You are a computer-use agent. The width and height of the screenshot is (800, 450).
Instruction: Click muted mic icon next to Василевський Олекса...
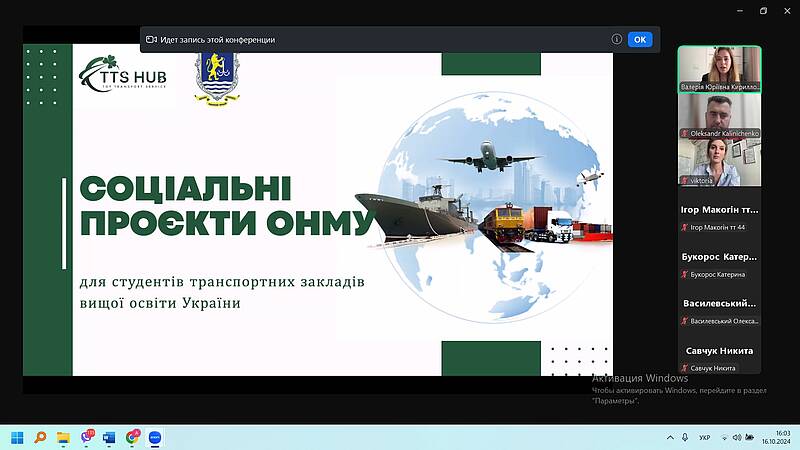pos(684,321)
